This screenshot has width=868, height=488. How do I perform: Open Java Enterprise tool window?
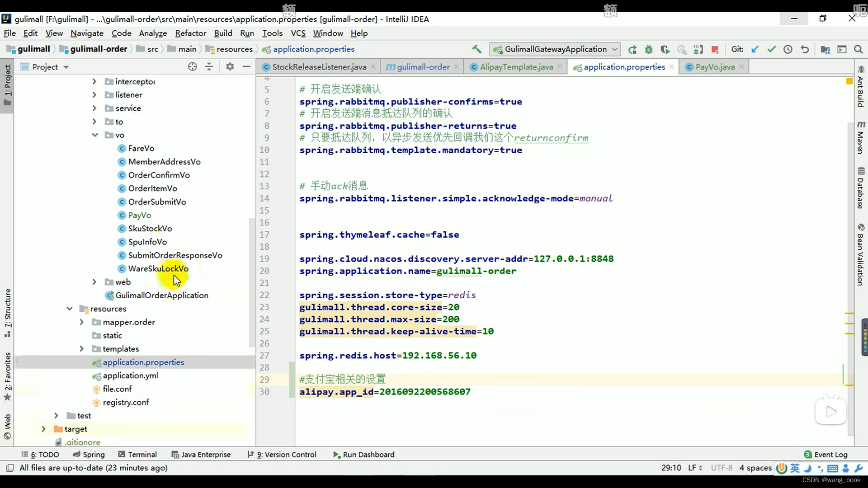[x=201, y=455]
